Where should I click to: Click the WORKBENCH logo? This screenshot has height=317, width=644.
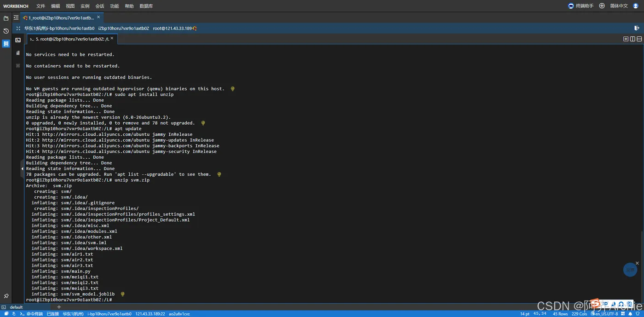tap(16, 6)
